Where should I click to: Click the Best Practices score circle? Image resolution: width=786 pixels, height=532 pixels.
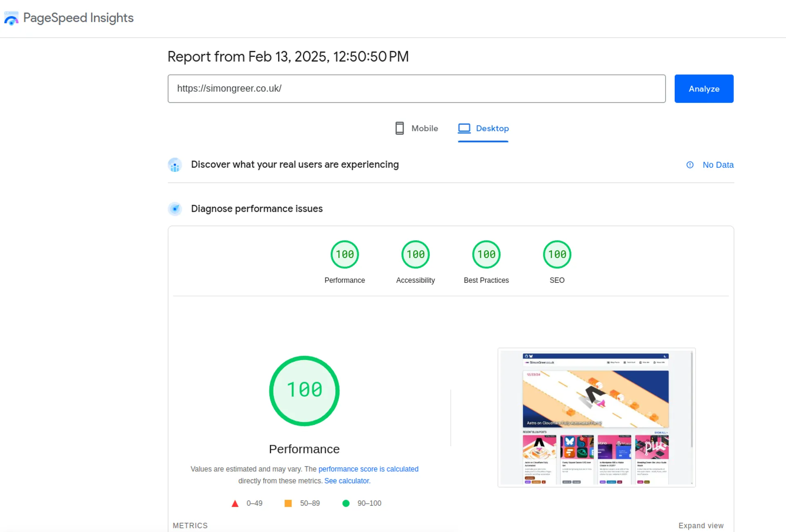(486, 254)
